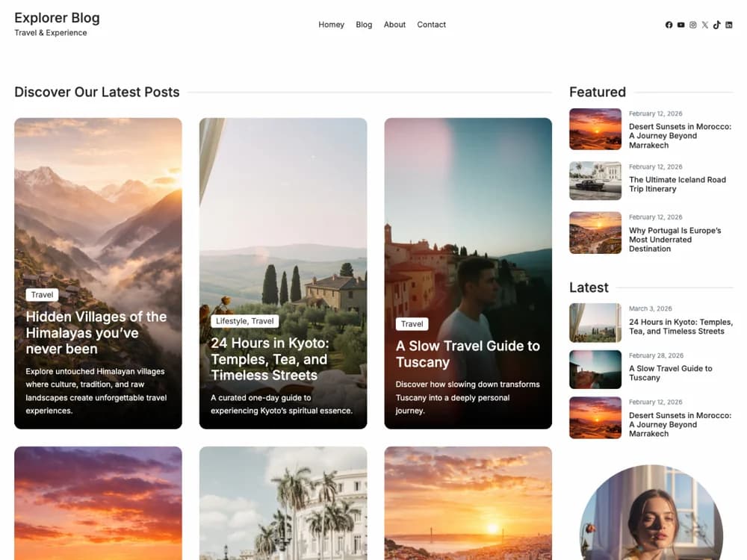The height and width of the screenshot is (560, 747).
Task: Click the Featured sidebar heading
Action: pyautogui.click(x=598, y=92)
